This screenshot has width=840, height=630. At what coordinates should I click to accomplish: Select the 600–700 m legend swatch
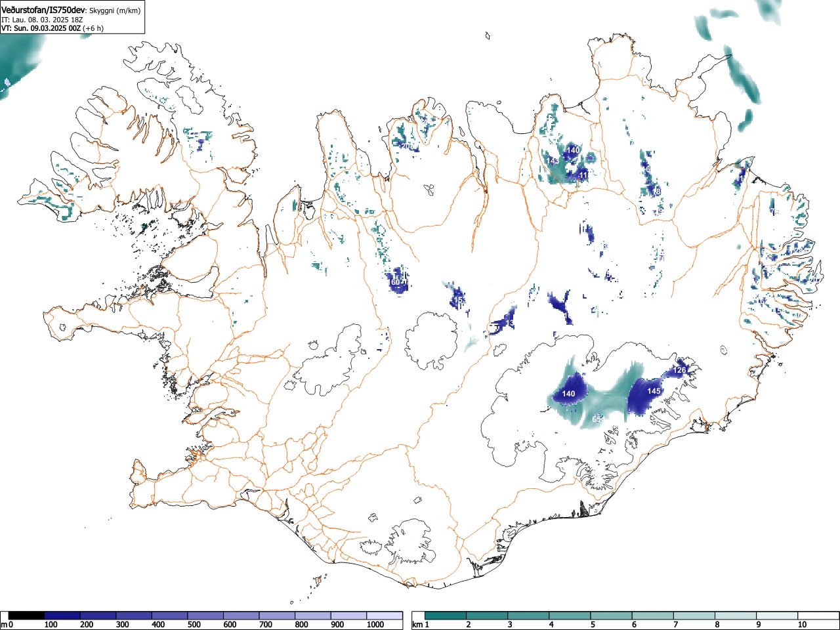click(241, 616)
